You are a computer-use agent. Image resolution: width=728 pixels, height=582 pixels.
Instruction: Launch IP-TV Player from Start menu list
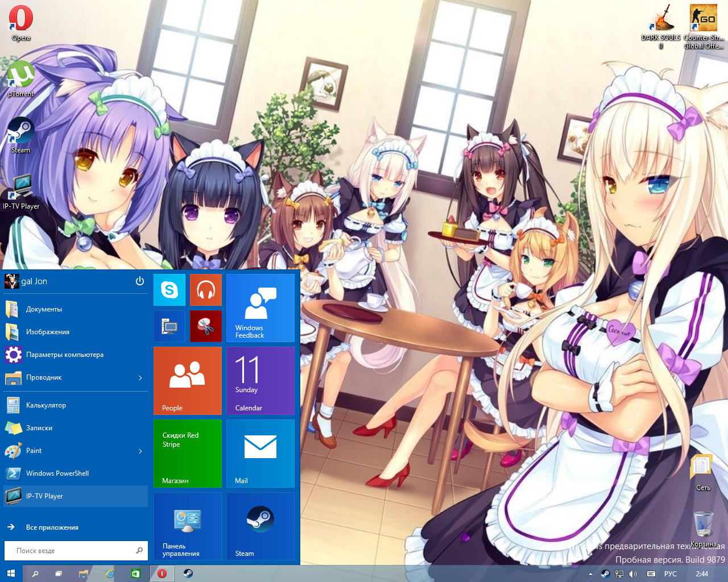coord(76,496)
